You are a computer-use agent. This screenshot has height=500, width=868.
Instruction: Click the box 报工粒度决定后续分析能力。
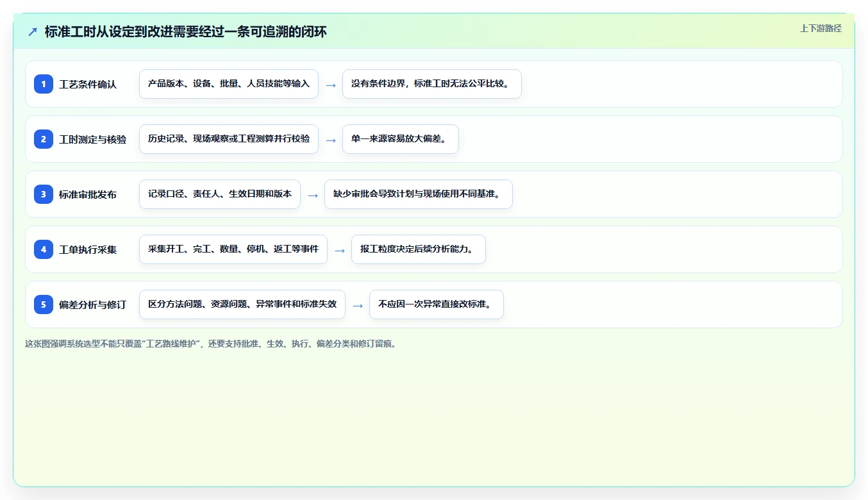click(x=419, y=249)
